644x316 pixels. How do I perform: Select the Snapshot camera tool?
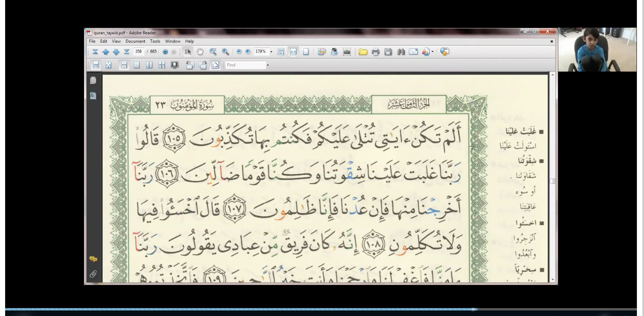[347, 52]
